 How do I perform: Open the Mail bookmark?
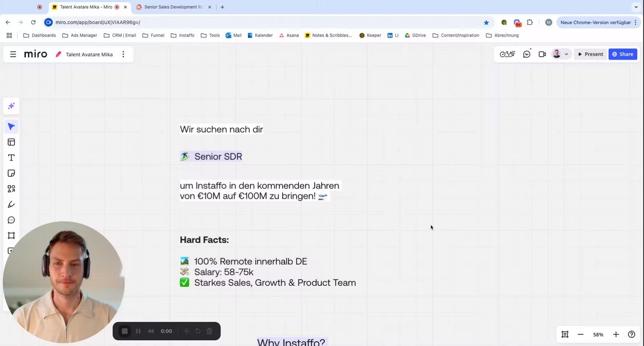[234, 35]
